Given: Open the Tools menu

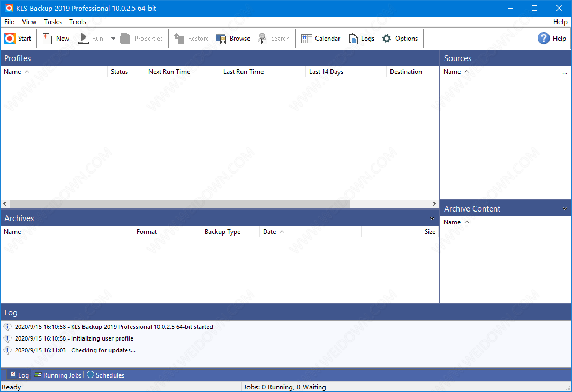Looking at the screenshot, I should 78,22.
